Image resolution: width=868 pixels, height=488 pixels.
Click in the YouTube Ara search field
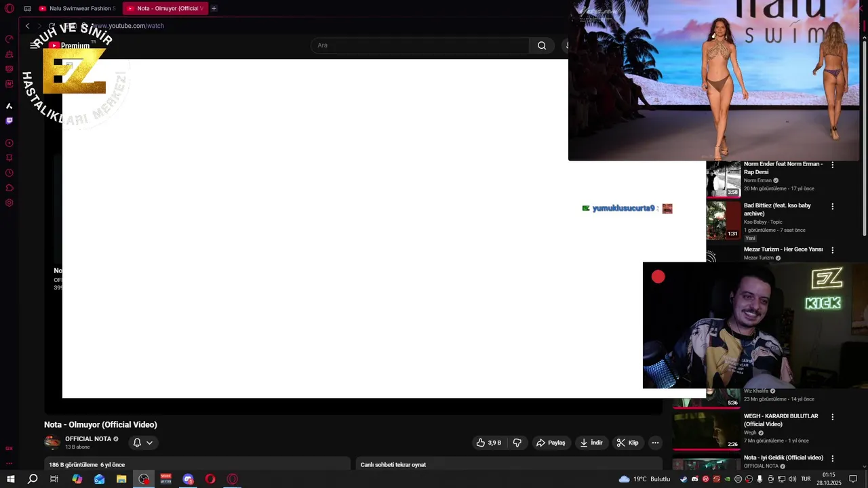pos(420,45)
